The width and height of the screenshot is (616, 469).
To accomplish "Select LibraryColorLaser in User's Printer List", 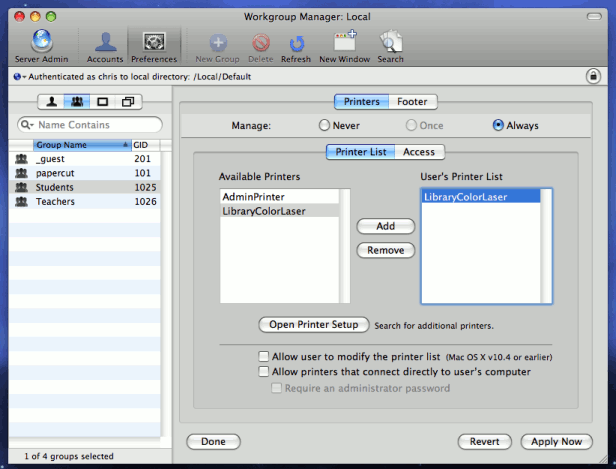I will pyautogui.click(x=481, y=196).
